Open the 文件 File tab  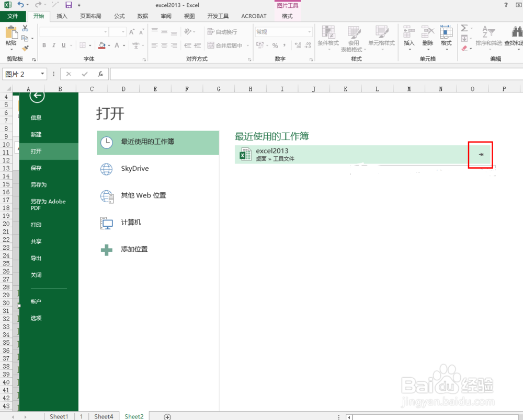(13, 16)
